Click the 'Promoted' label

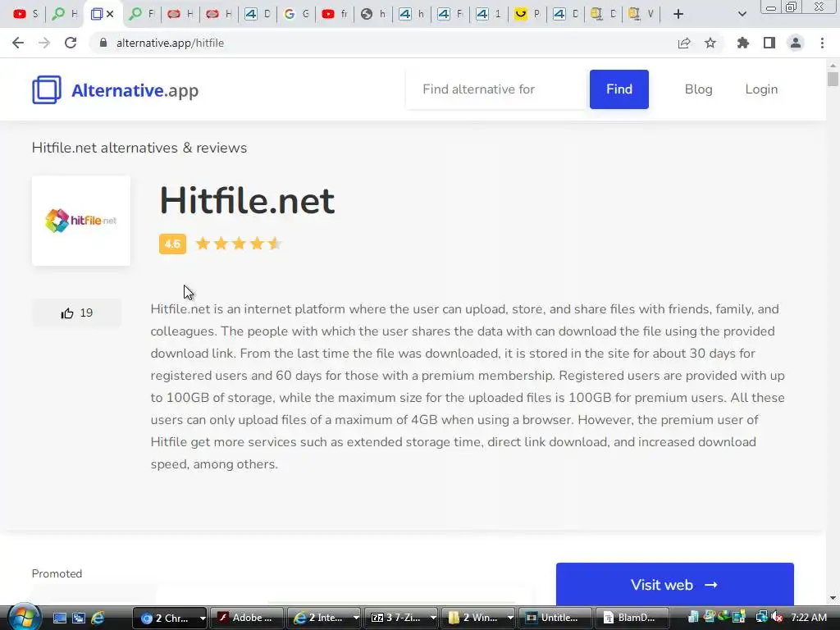[57, 573]
